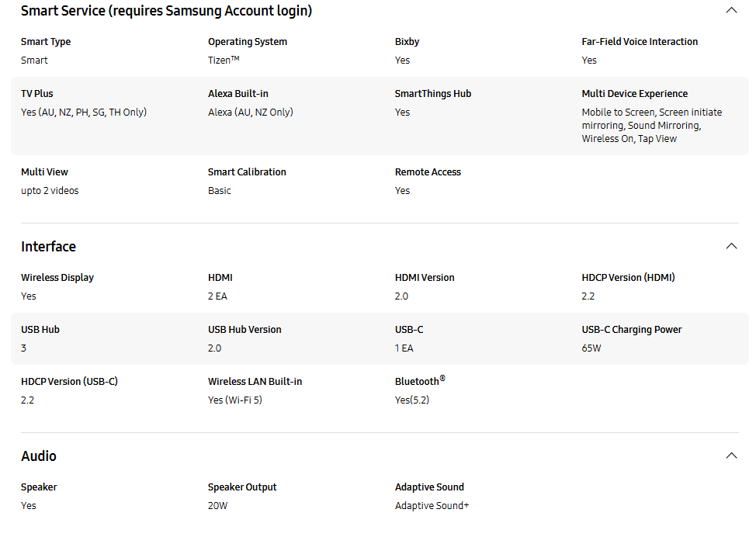Image resolution: width=756 pixels, height=537 pixels.
Task: Click the USB-C Charging Power label
Action: [x=632, y=330]
